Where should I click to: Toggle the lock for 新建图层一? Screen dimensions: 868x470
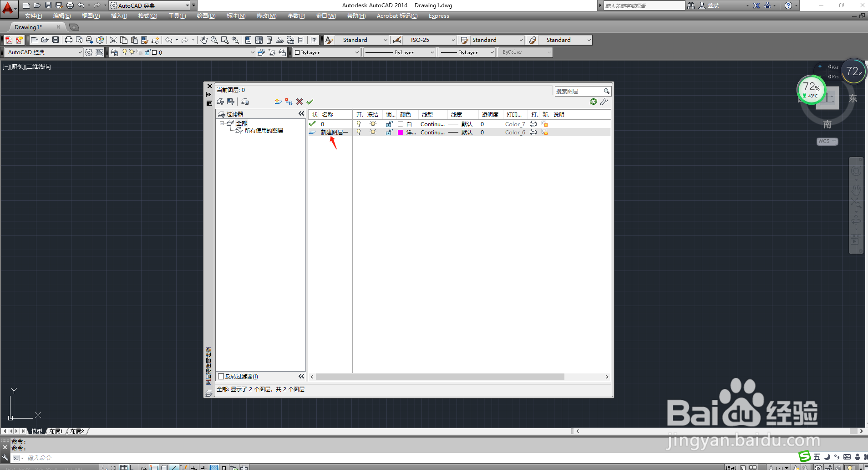point(389,132)
